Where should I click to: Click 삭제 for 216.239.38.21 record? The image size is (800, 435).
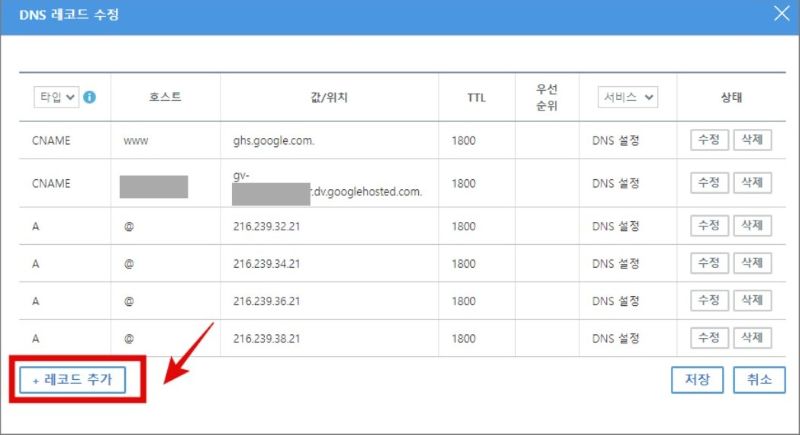click(x=752, y=338)
